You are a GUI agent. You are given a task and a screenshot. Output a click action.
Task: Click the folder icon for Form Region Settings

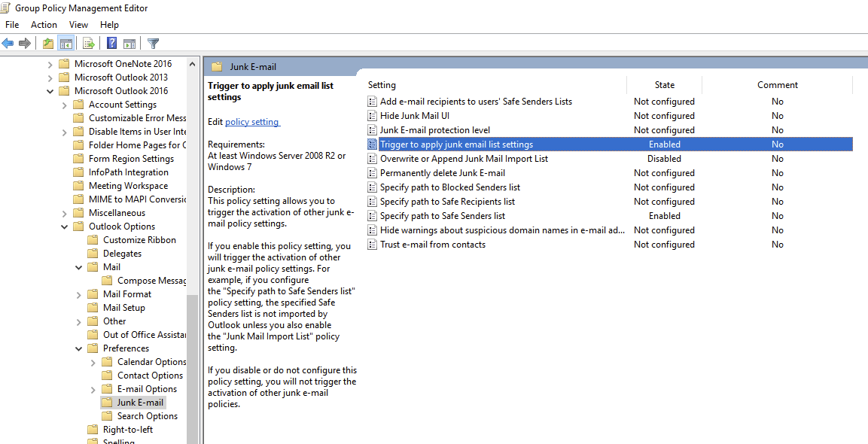pyautogui.click(x=78, y=158)
